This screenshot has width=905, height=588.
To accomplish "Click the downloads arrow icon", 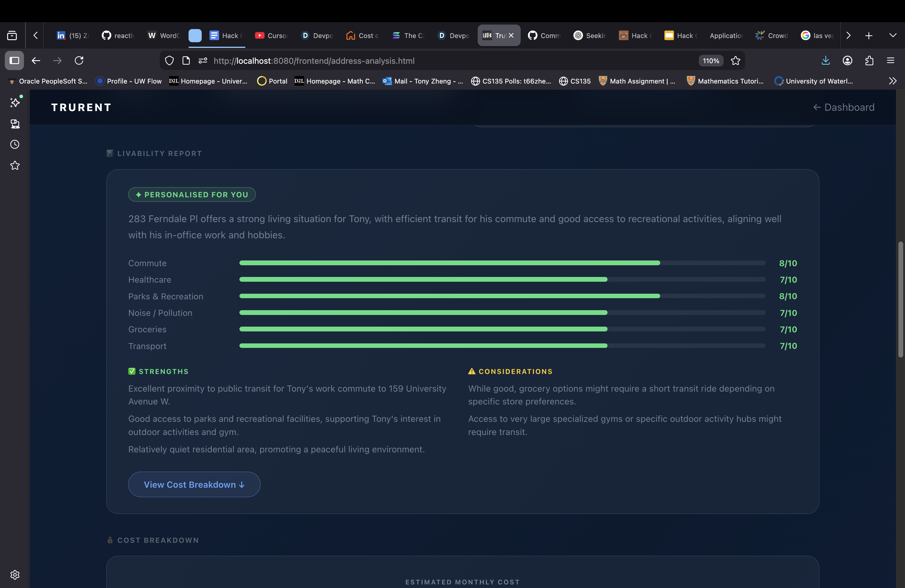I will 825,60.
